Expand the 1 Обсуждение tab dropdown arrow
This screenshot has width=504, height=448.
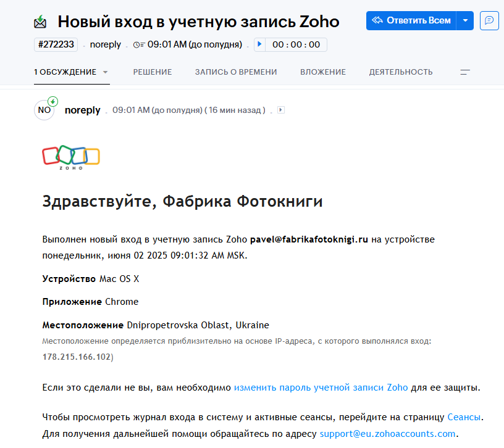pos(105,72)
